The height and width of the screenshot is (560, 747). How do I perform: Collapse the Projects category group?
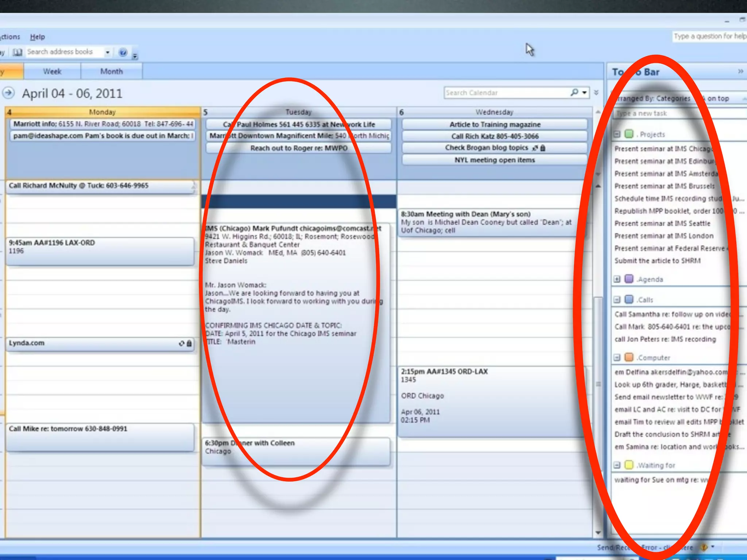pos(617,134)
